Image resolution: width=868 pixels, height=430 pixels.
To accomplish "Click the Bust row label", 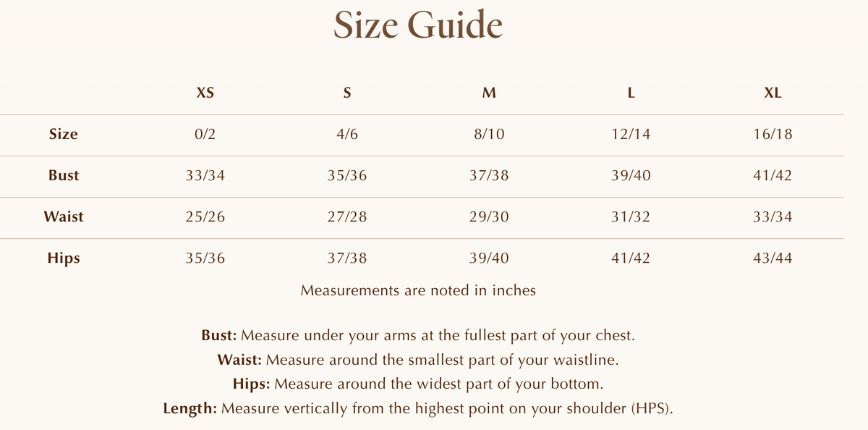I will click(x=64, y=175).
